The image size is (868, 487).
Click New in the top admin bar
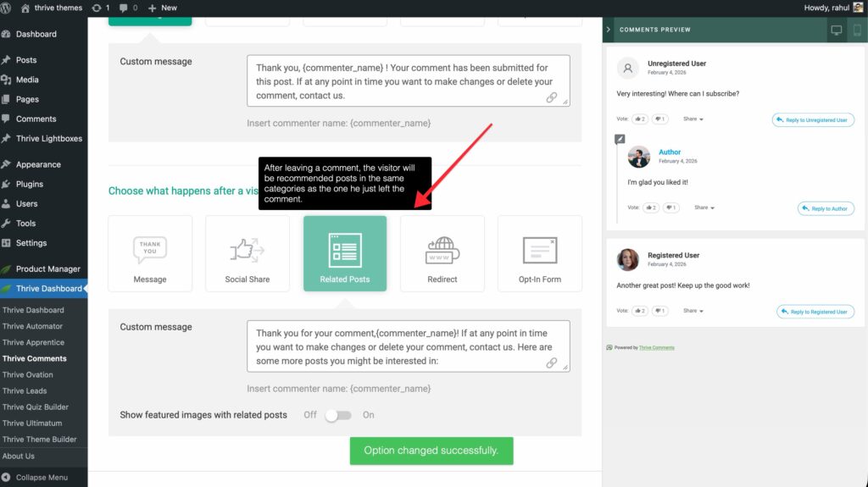tap(163, 8)
